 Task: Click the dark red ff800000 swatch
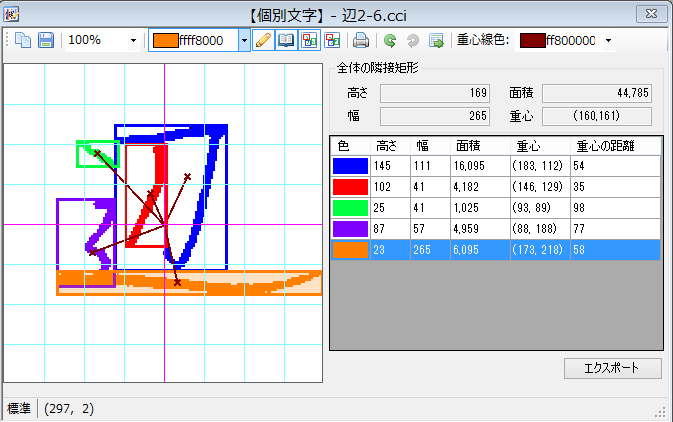coord(532,41)
